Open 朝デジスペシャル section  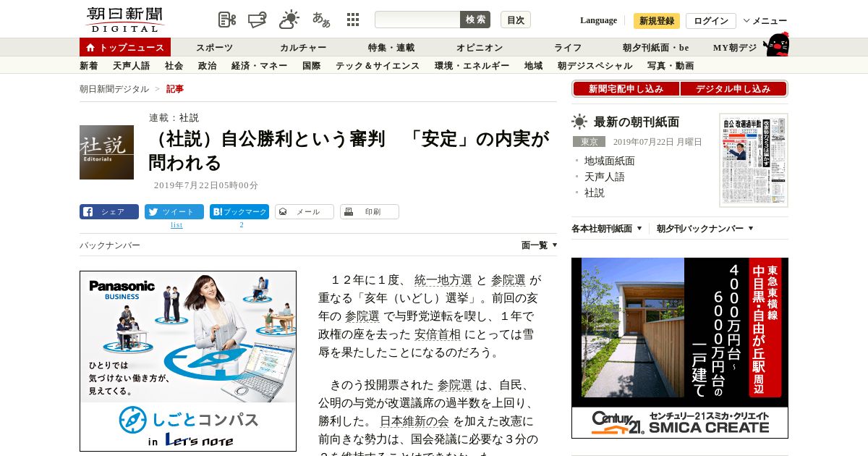tap(595, 66)
